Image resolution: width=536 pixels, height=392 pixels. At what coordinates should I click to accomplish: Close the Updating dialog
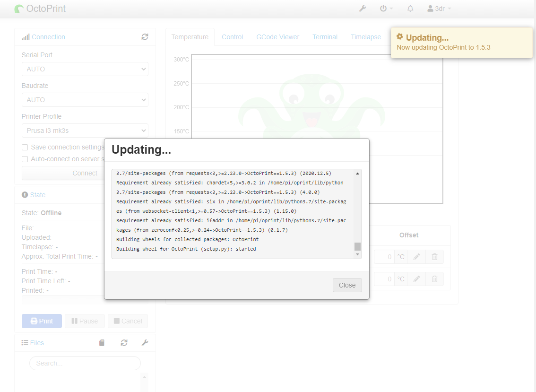coord(347,285)
